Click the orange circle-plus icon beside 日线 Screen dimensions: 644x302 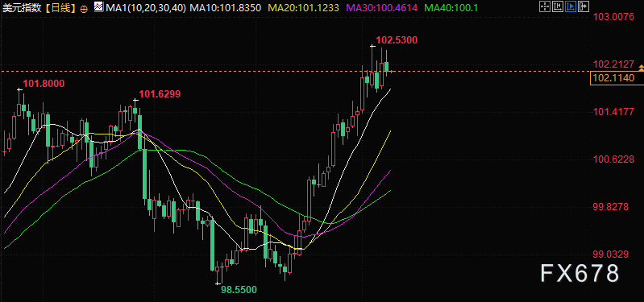84,8
